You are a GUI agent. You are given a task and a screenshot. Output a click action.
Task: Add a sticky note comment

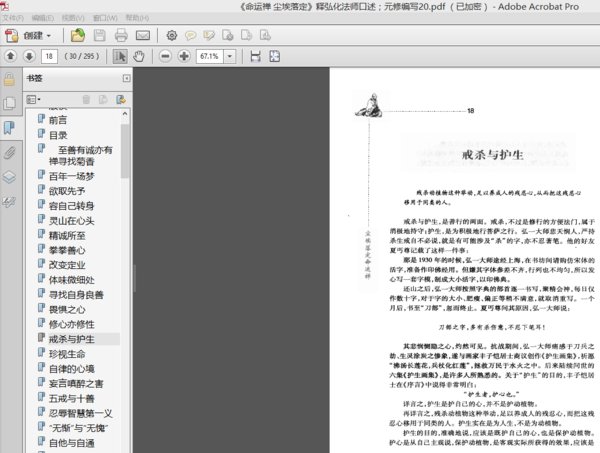coord(190,36)
